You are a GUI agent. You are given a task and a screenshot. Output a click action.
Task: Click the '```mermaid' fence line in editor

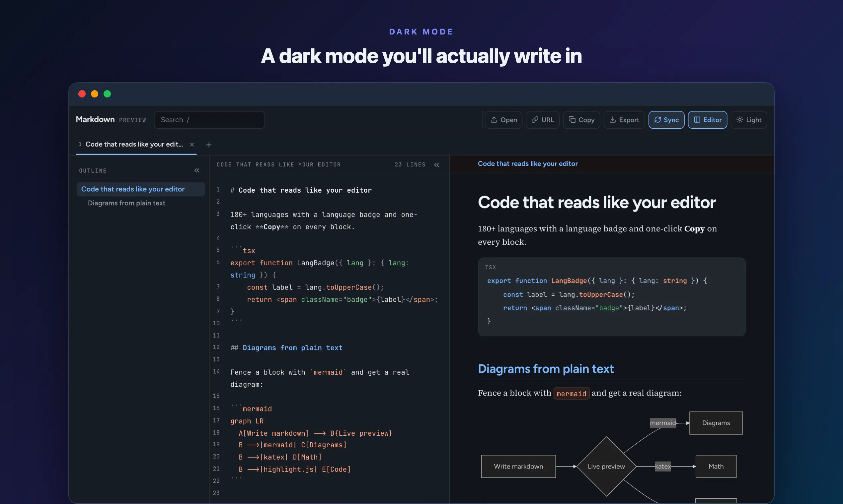[x=251, y=409]
